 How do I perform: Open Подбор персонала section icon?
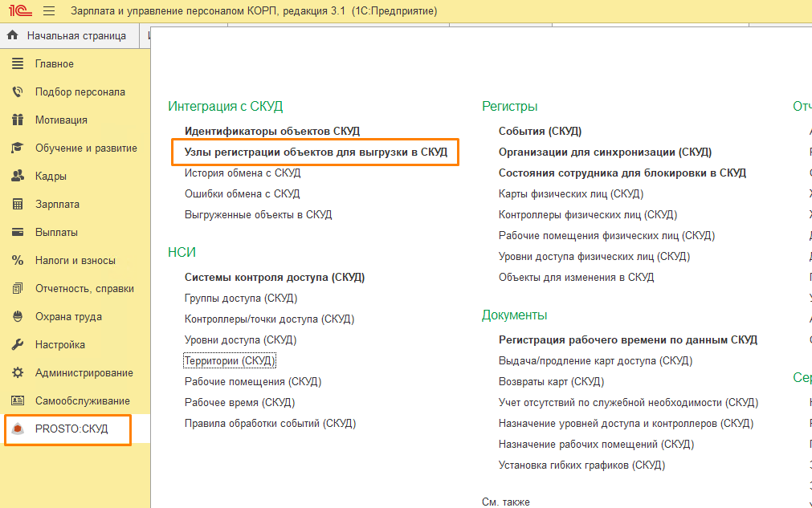point(18,92)
